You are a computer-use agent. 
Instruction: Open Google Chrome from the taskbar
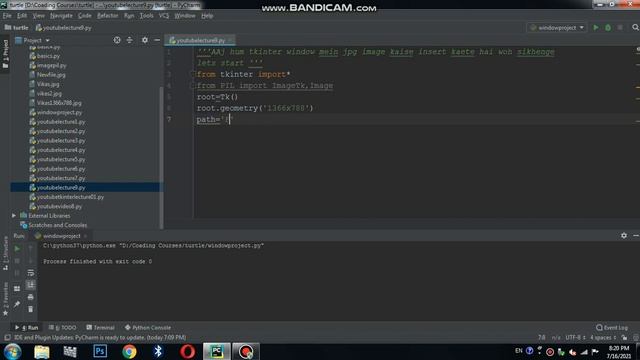pyautogui.click(x=129, y=351)
